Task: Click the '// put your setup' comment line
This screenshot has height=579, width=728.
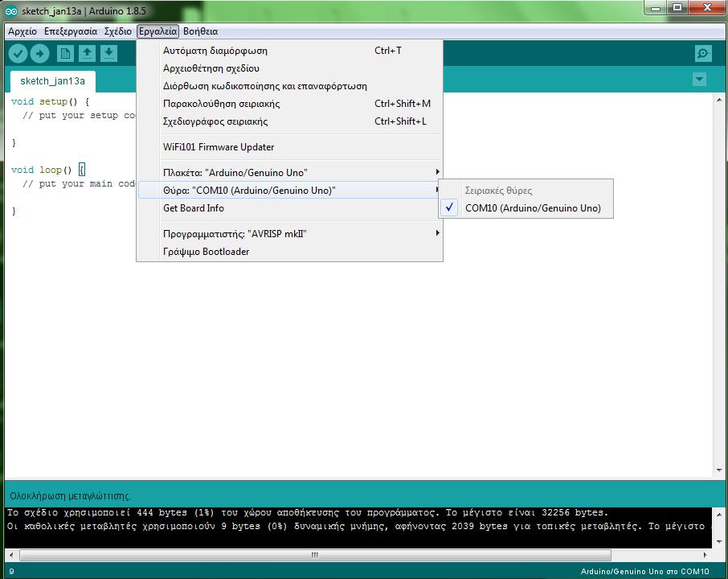Action: pos(79,115)
